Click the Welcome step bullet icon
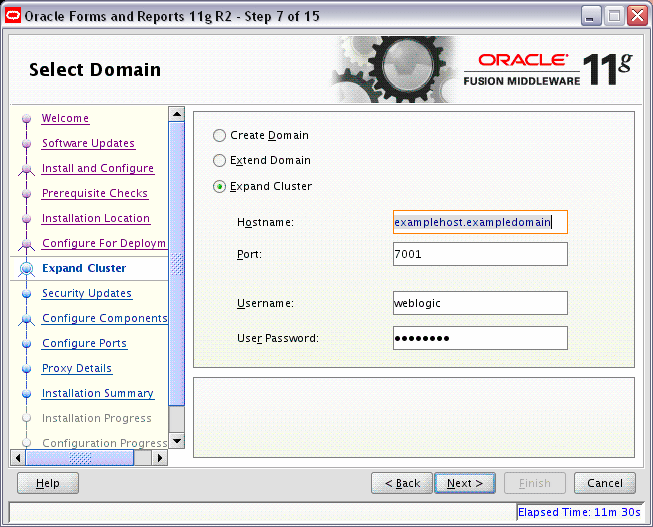Image resolution: width=653 pixels, height=527 pixels. [27, 119]
